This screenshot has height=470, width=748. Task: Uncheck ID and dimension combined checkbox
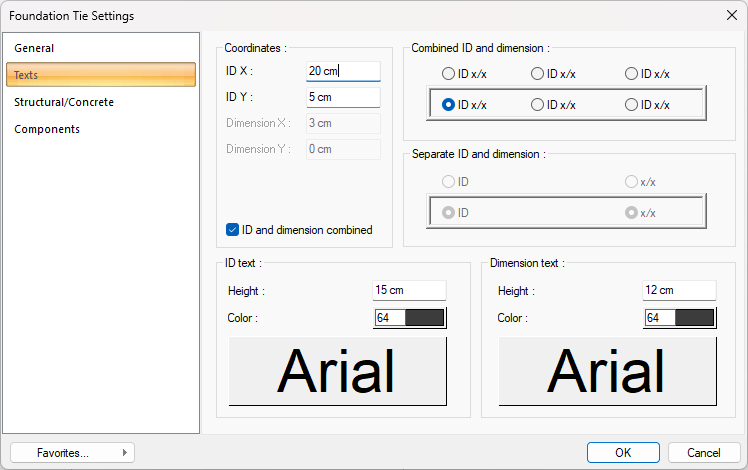pos(233,230)
